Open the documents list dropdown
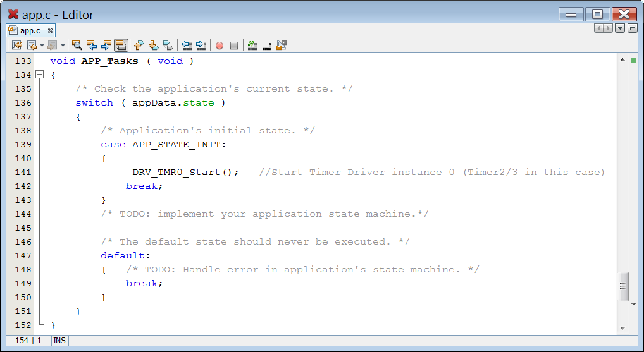 620,28
